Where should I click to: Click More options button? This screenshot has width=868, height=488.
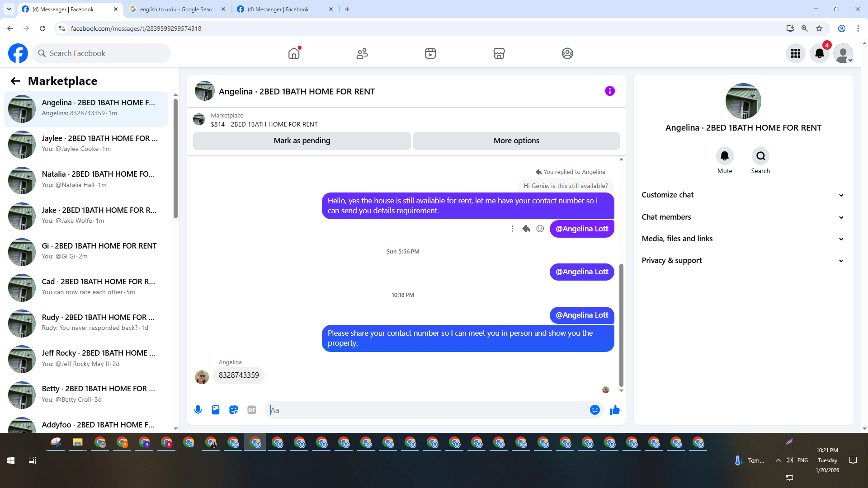click(x=516, y=141)
